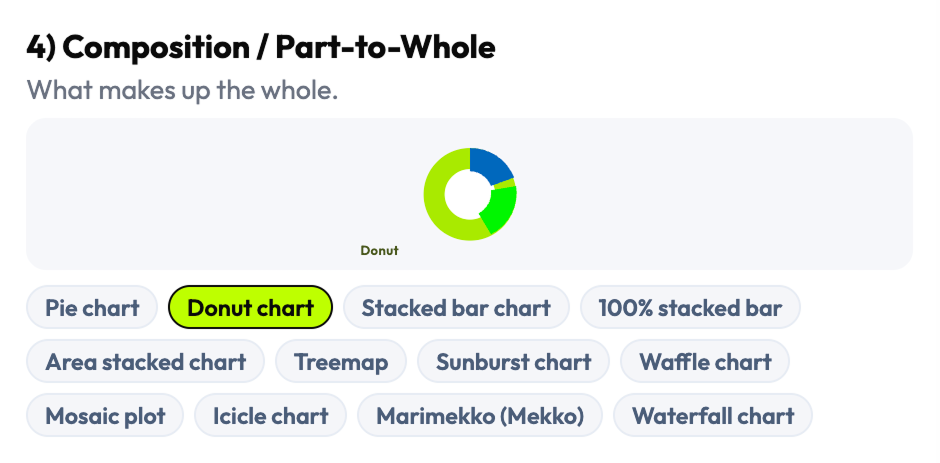
Task: Choose the Marimekko (Mekko) chip
Action: tap(480, 415)
